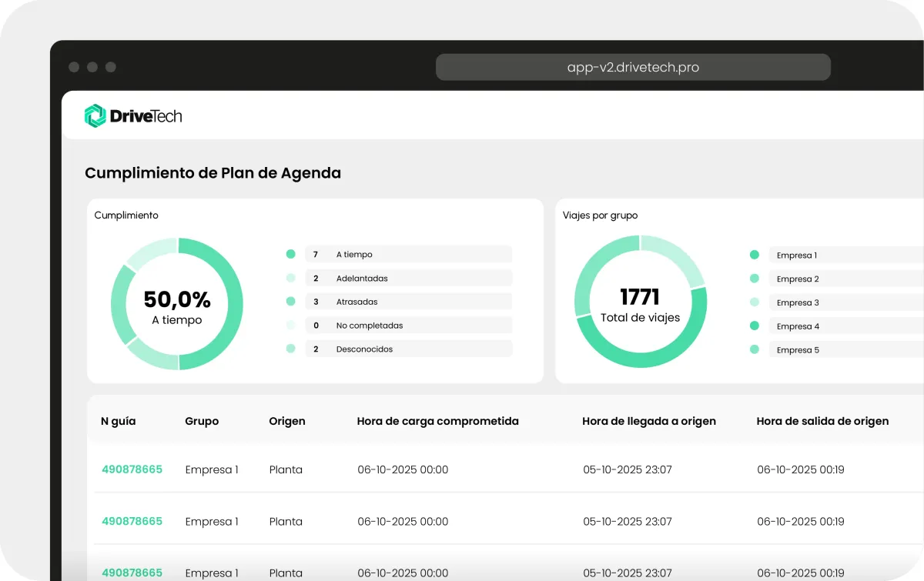Click the app-v2.drivetech.pro address bar

pyautogui.click(x=633, y=67)
